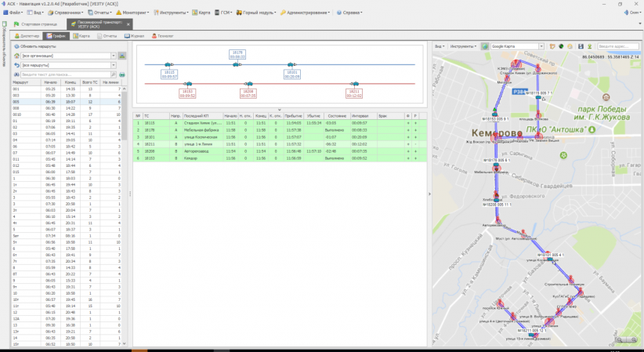Click the route search text field

pos(66,74)
